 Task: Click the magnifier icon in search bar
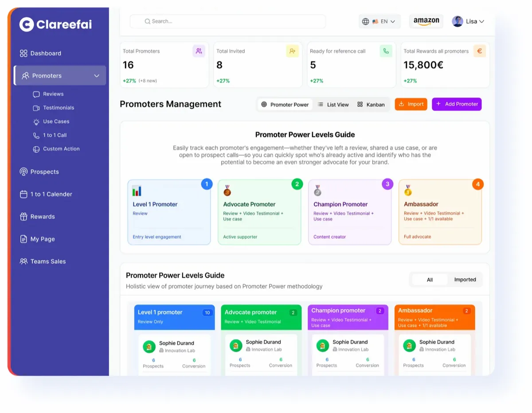(147, 21)
